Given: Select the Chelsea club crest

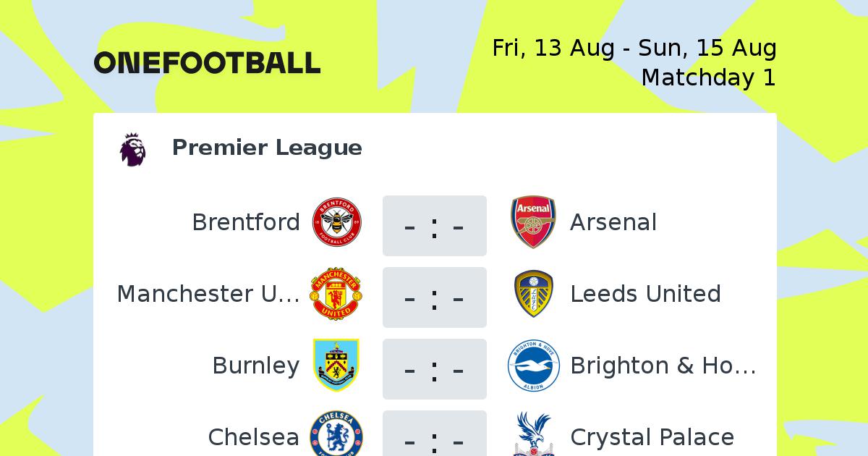Looking at the screenshot, I should [x=336, y=434].
